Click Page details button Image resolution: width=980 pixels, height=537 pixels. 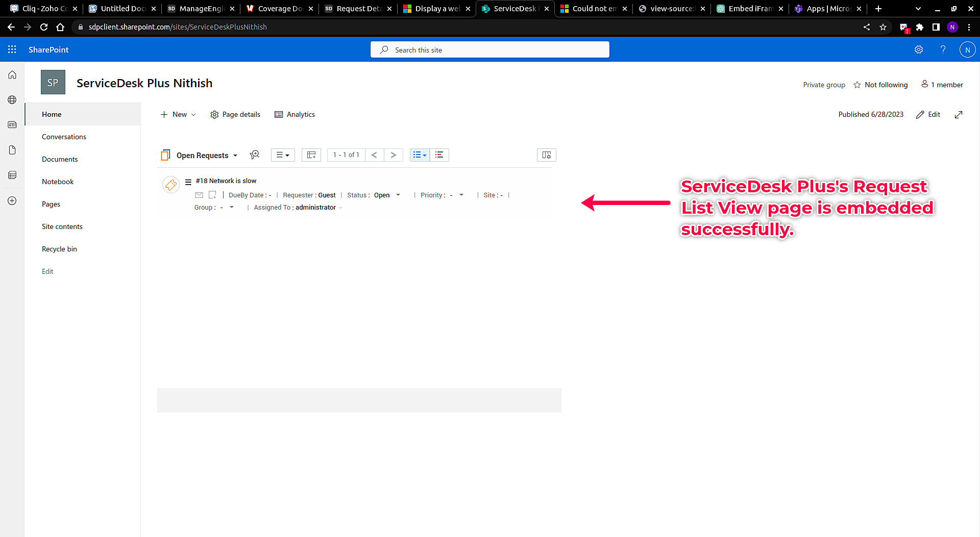(235, 115)
